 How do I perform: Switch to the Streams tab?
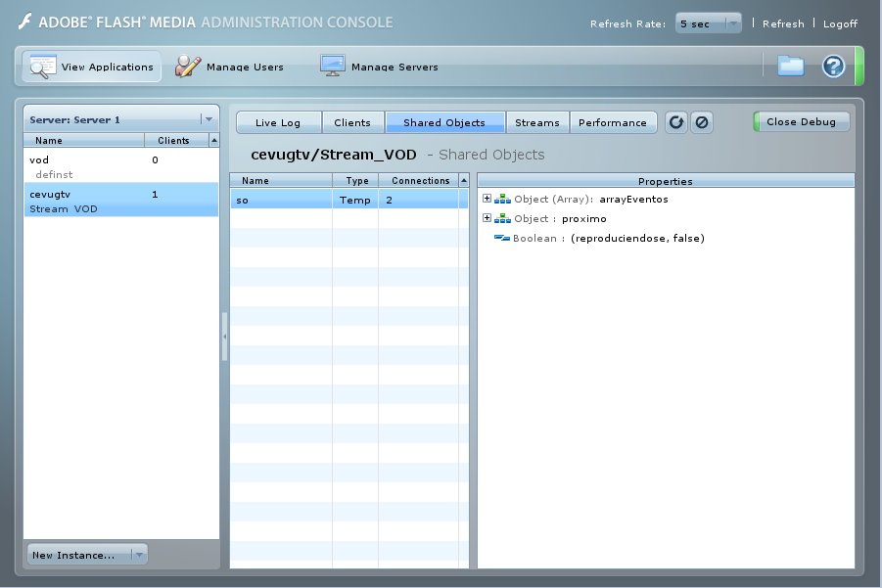pyautogui.click(x=537, y=122)
